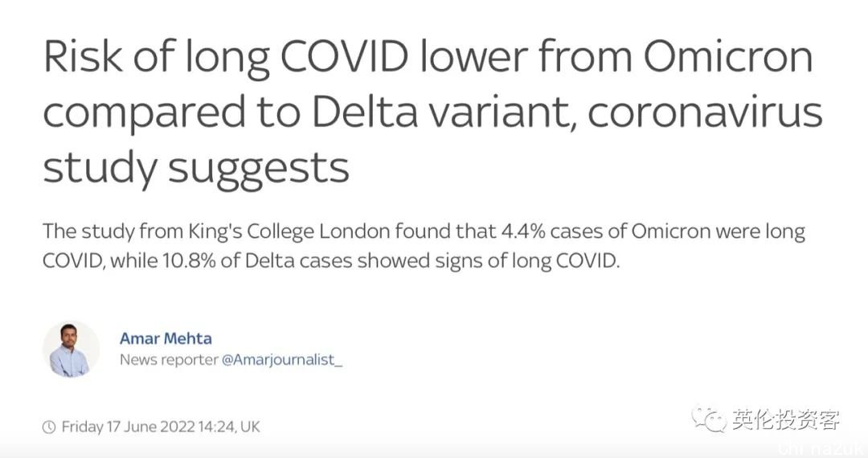Click the 英伦投资客 watermark text

[785, 419]
